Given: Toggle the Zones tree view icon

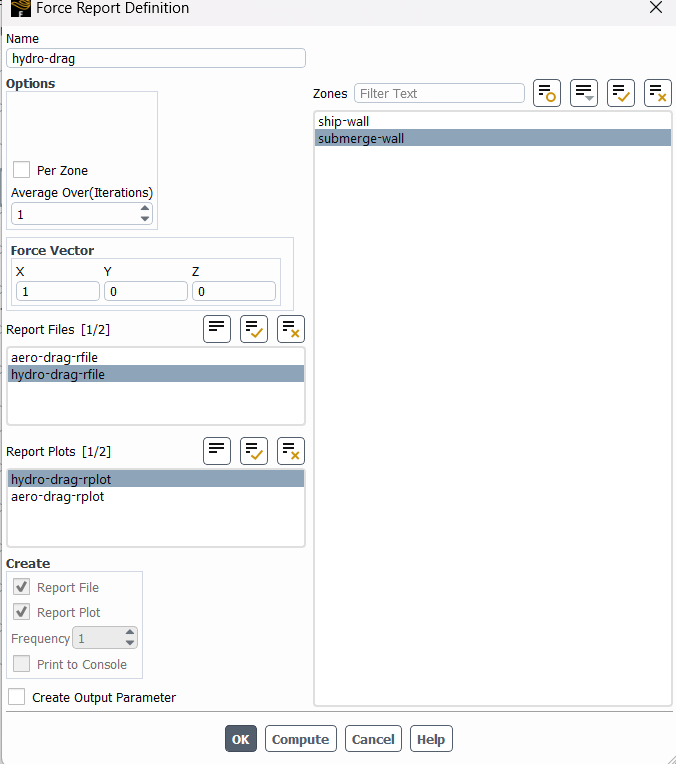Looking at the screenshot, I should (x=547, y=93).
